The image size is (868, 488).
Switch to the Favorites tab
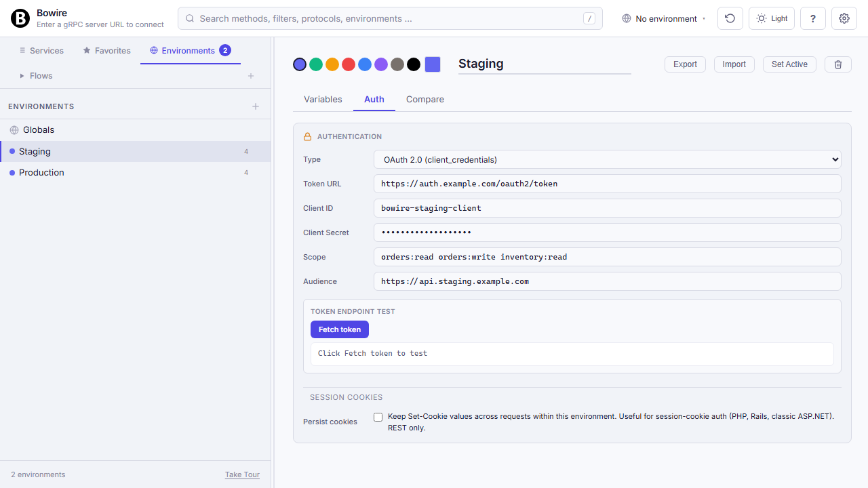pos(106,51)
